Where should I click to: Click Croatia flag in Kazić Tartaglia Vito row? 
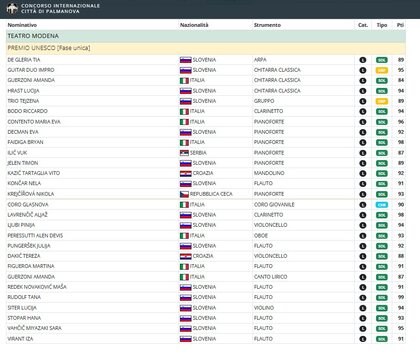tap(185, 173)
